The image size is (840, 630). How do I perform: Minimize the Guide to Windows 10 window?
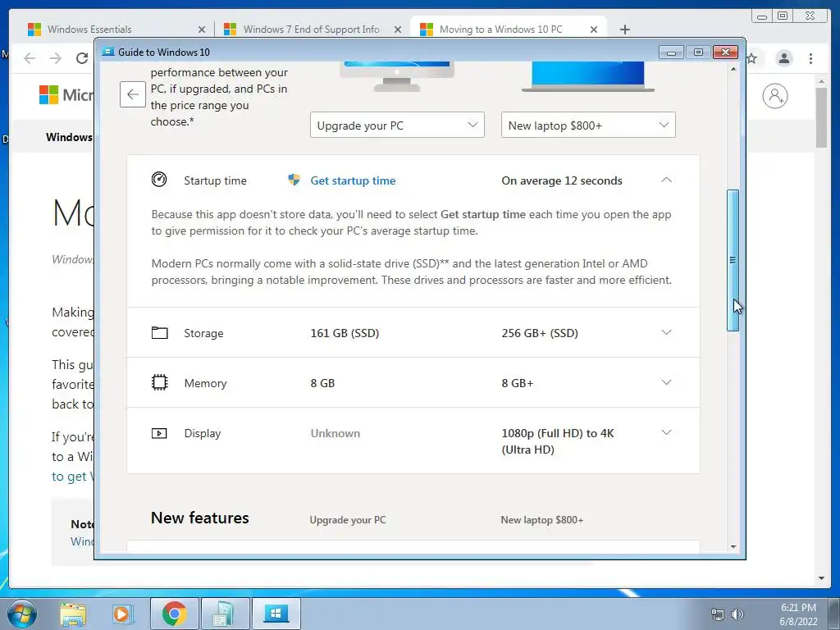click(671, 52)
